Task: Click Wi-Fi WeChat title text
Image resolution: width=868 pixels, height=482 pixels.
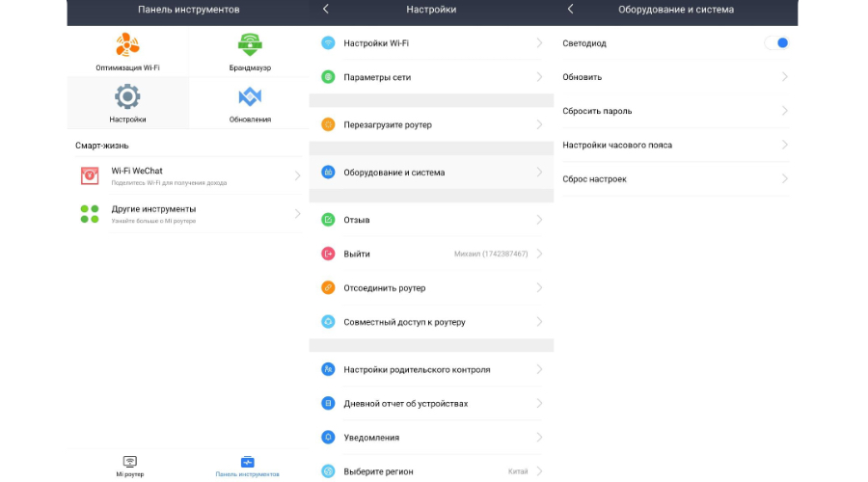Action: 137,171
